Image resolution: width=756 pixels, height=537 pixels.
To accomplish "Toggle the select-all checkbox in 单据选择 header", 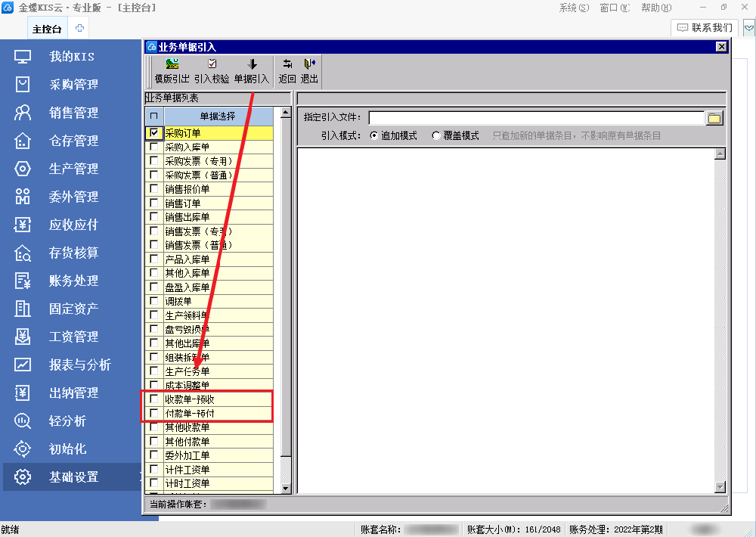I will (x=153, y=116).
